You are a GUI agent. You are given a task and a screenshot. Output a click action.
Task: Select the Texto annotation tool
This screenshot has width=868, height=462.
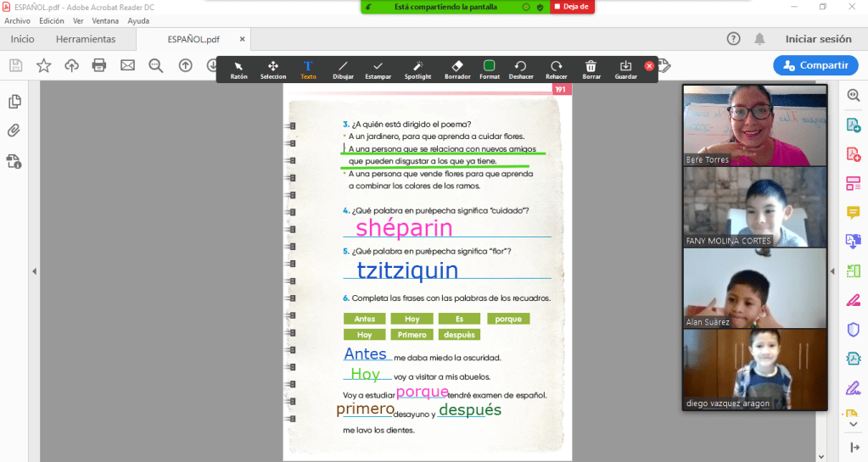308,69
